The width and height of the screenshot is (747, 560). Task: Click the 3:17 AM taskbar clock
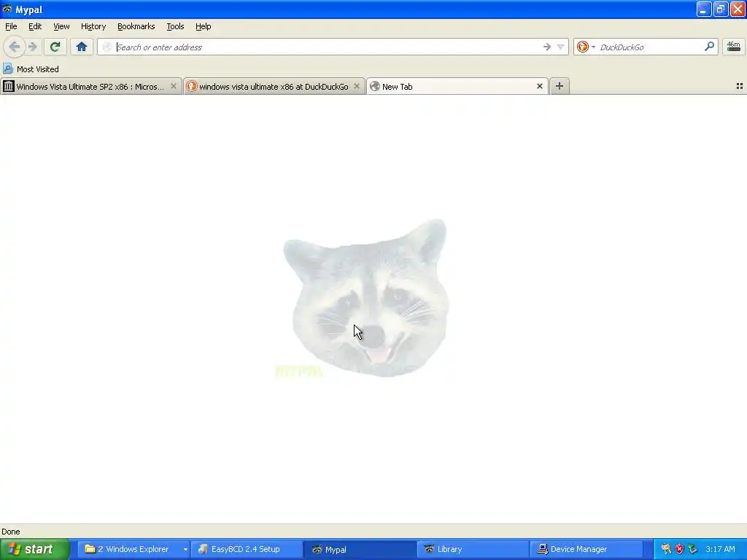point(720,549)
